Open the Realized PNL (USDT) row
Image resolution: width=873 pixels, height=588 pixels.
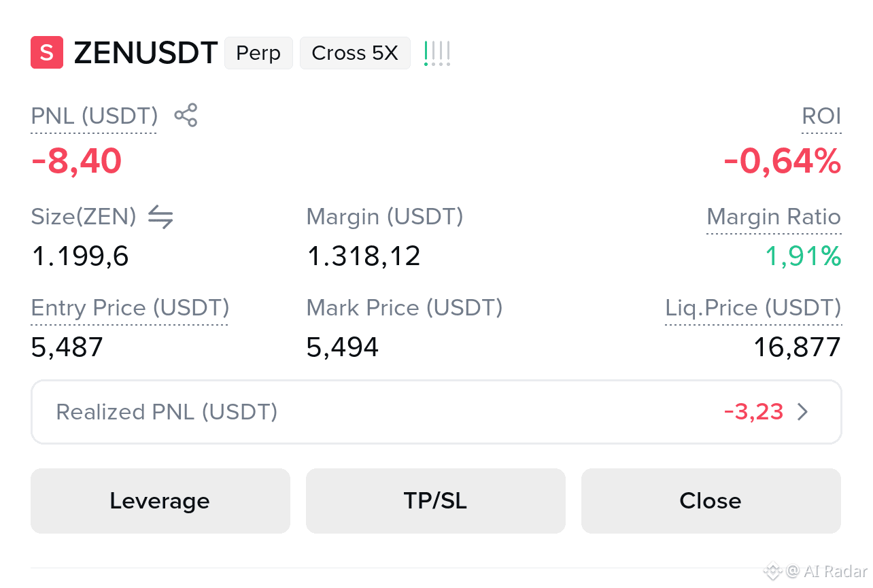(437, 412)
